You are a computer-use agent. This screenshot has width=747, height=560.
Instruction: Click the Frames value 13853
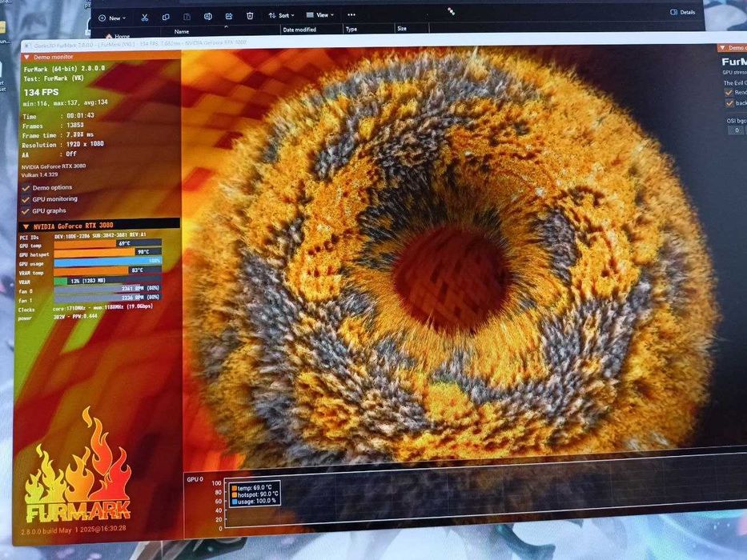(x=75, y=126)
